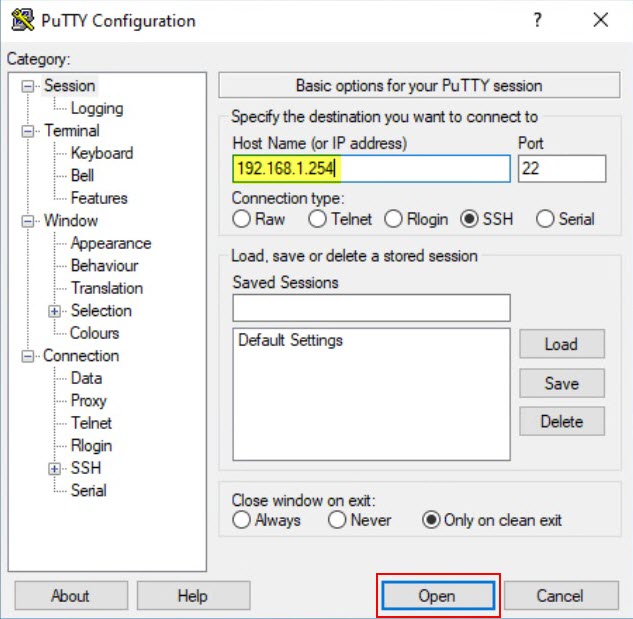Set close window on exit to Never
Screen dimensions: 633x619
coord(337,520)
